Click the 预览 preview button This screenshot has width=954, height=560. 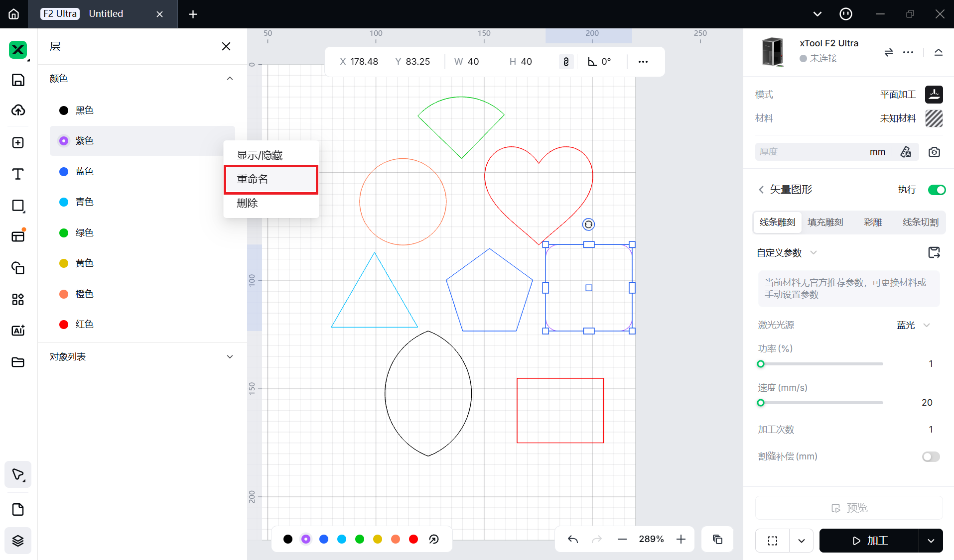pyautogui.click(x=849, y=508)
